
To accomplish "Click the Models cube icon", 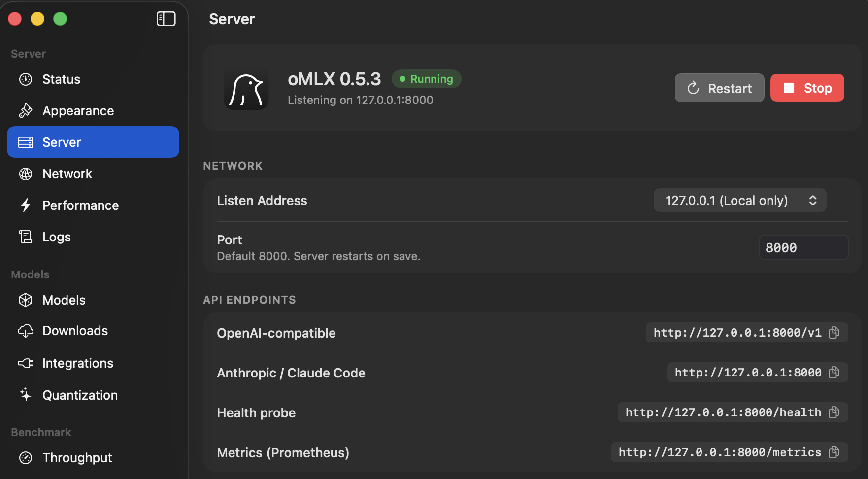I will click(x=26, y=300).
